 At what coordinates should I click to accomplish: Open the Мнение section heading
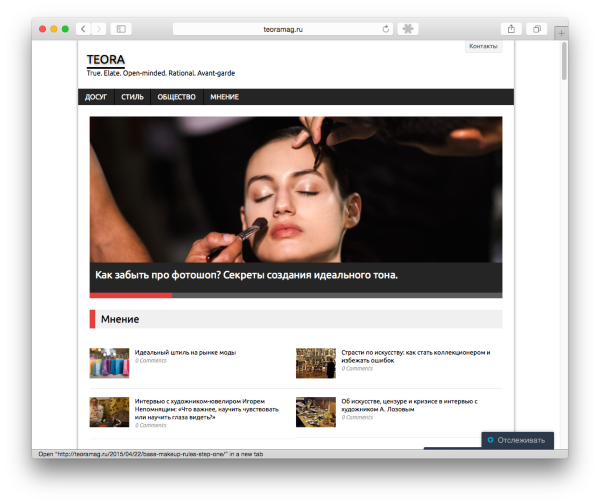pyautogui.click(x=120, y=319)
